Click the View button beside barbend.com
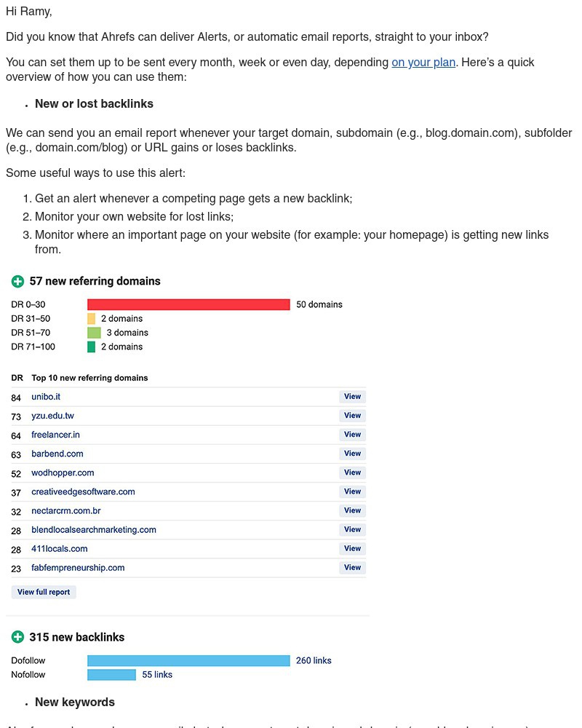 point(352,453)
